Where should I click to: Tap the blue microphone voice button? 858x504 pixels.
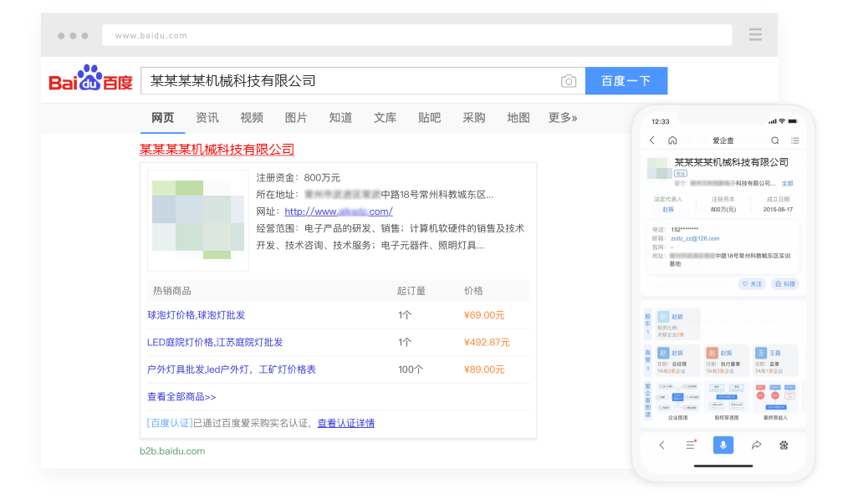point(723,445)
